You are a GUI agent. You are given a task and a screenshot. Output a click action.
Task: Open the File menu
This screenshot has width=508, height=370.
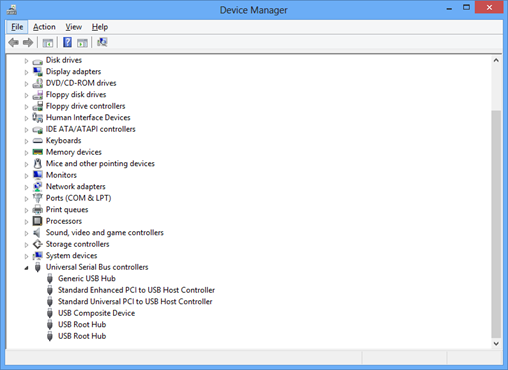pos(17,27)
